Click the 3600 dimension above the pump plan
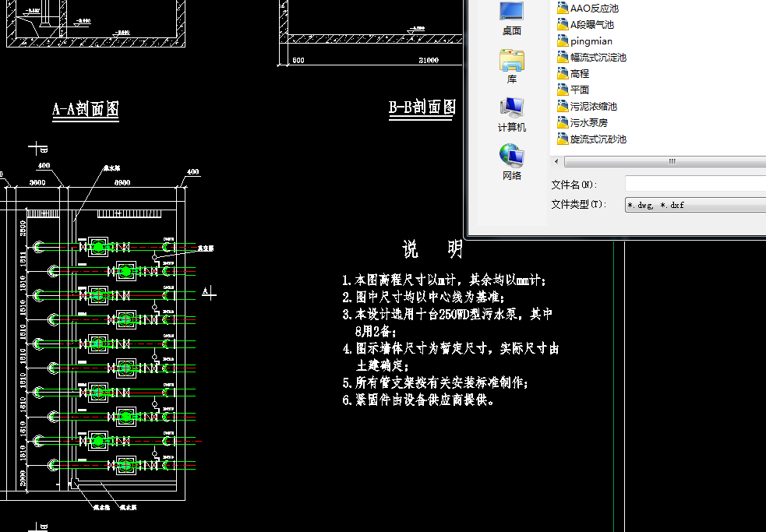This screenshot has height=532, width=766. coord(37,182)
